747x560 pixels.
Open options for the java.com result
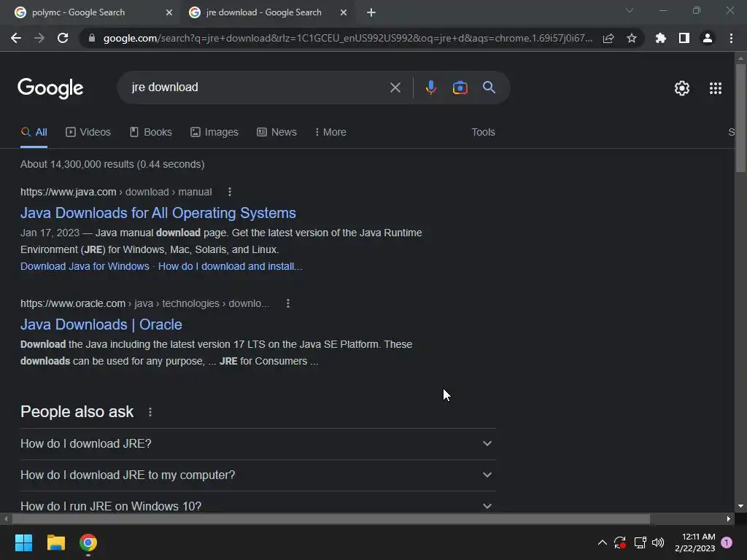230,192
